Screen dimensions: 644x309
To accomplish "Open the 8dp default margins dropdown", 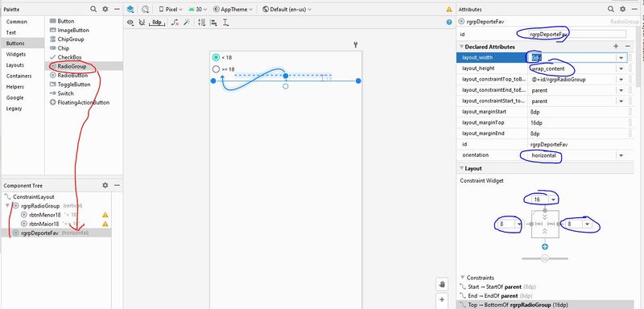I will (157, 23).
